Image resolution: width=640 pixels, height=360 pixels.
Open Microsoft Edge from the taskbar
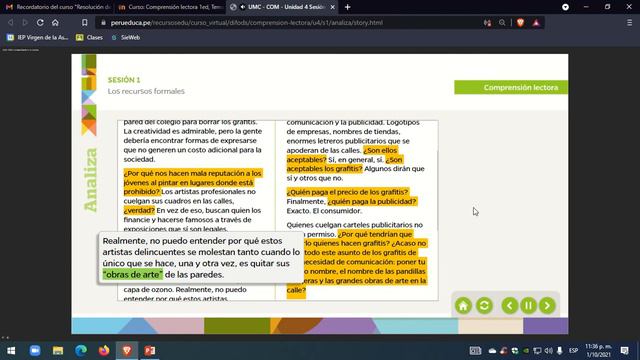point(81,351)
